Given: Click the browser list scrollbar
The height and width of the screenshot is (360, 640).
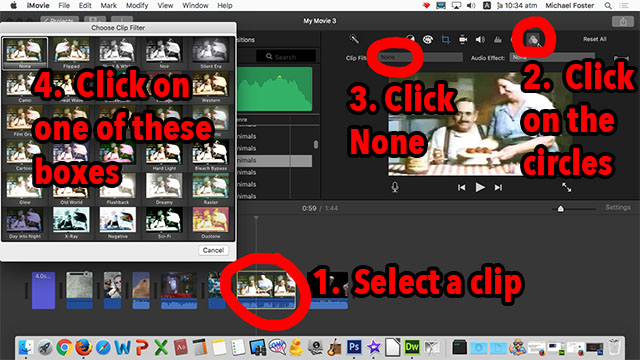Looking at the screenshot, I should (316, 144).
